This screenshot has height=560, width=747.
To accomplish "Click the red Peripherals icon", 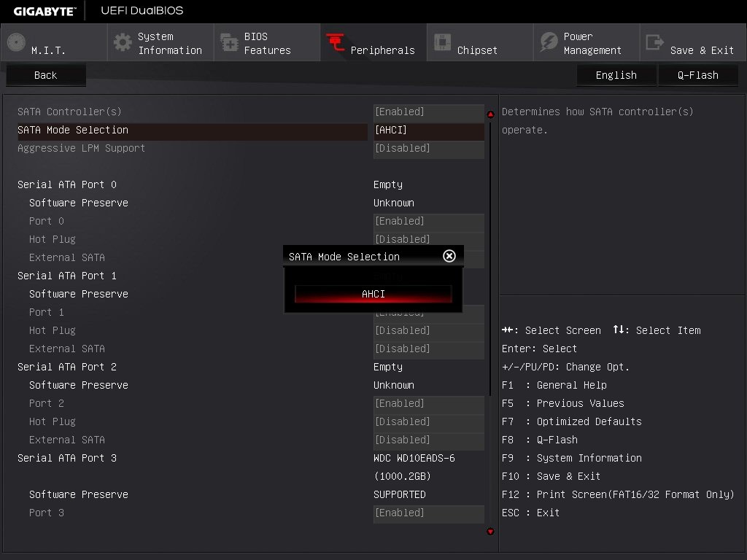I will tap(336, 43).
